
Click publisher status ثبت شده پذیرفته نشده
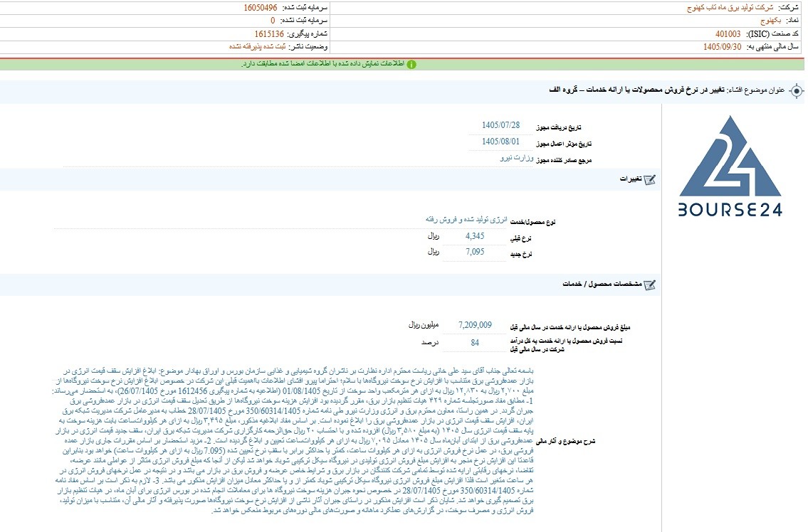coord(257,47)
